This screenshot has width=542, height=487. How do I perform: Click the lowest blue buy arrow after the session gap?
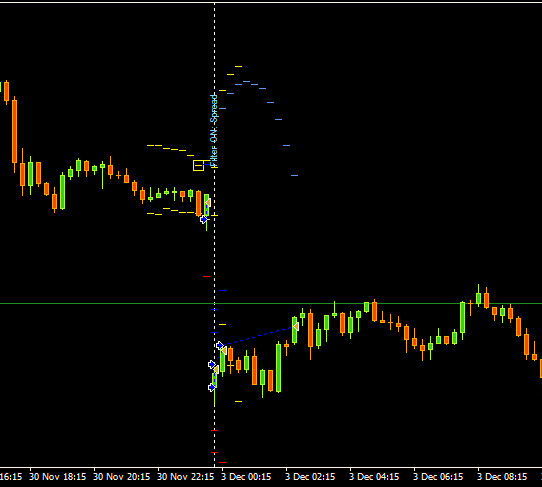coord(212,387)
